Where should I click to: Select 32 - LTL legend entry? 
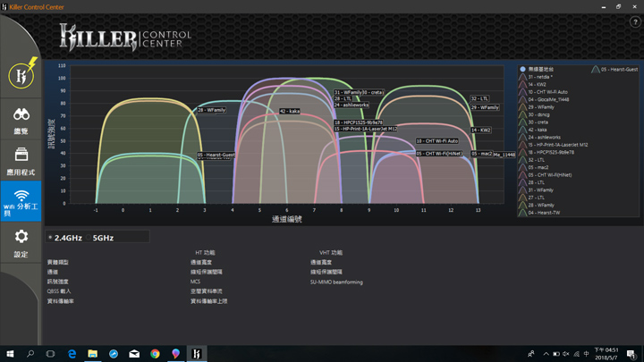pos(531,160)
